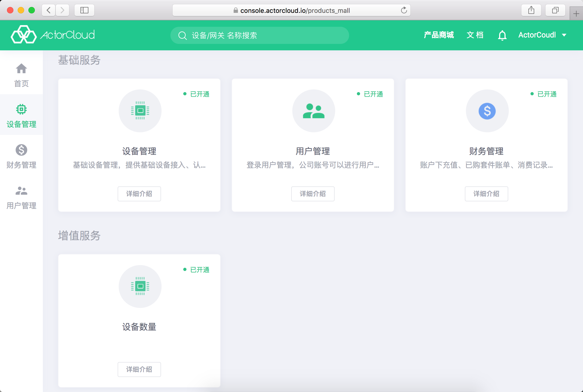Open 详细介绍 for 设备数量 card
This screenshot has height=392, width=583.
click(139, 369)
